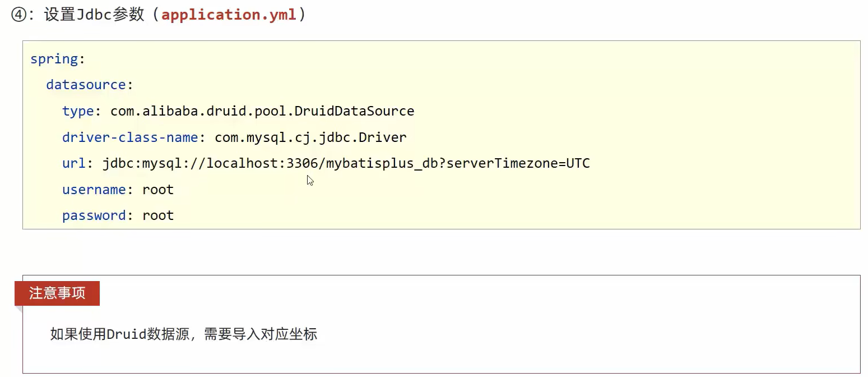Click the driver-class-name key
The height and width of the screenshot is (377, 868).
point(130,137)
